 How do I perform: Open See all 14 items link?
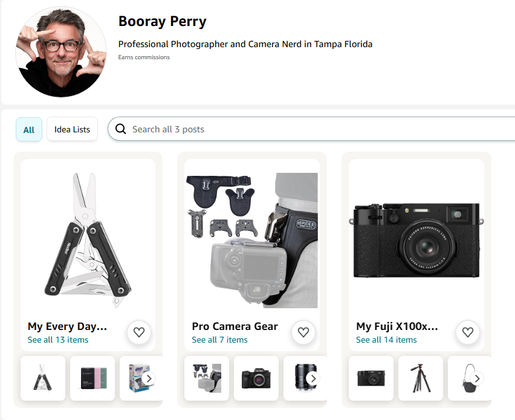point(386,340)
